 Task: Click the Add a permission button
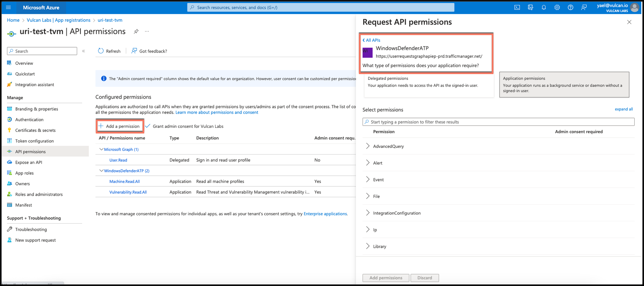click(x=120, y=126)
